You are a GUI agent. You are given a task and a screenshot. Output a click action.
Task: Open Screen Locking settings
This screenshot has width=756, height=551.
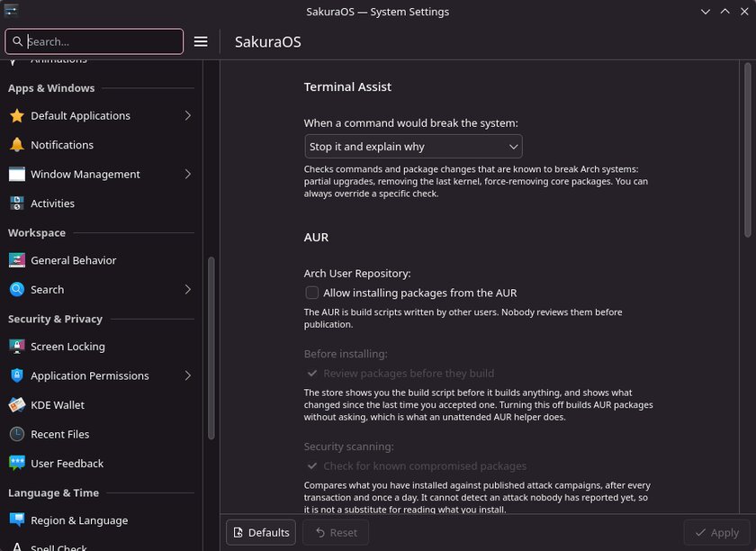pyautogui.click(x=101, y=347)
